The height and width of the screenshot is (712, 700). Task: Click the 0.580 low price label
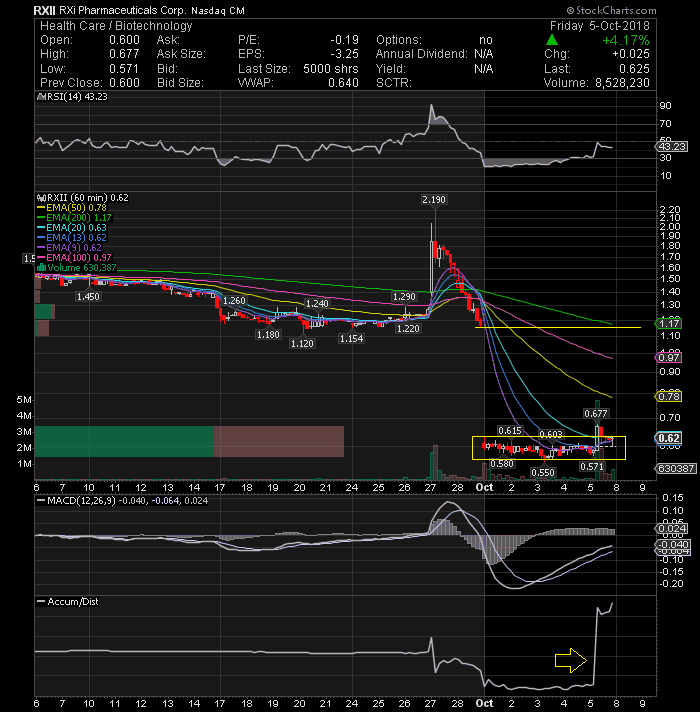502,464
